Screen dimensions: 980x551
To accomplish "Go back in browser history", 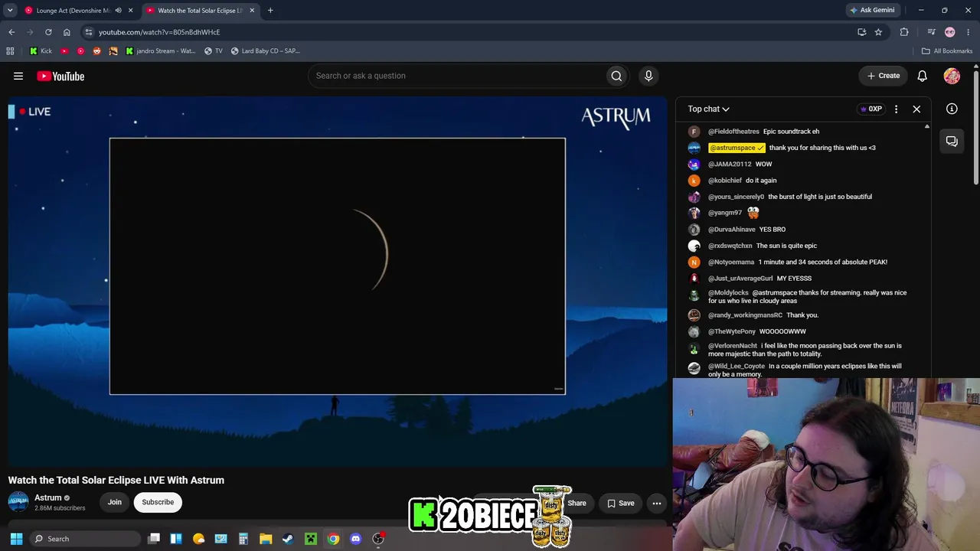I will [x=11, y=32].
